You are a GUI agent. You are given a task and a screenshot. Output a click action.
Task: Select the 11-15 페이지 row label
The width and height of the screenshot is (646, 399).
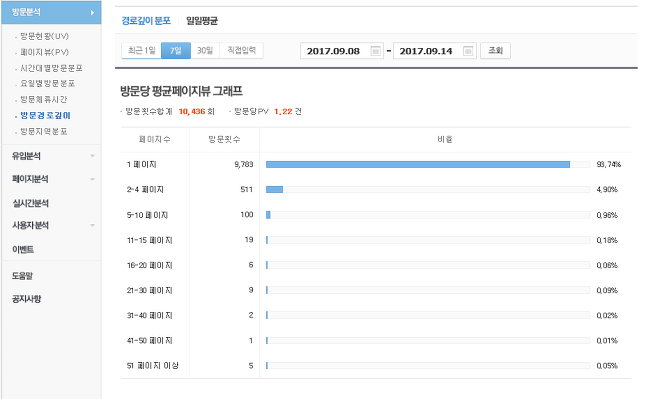pos(150,240)
